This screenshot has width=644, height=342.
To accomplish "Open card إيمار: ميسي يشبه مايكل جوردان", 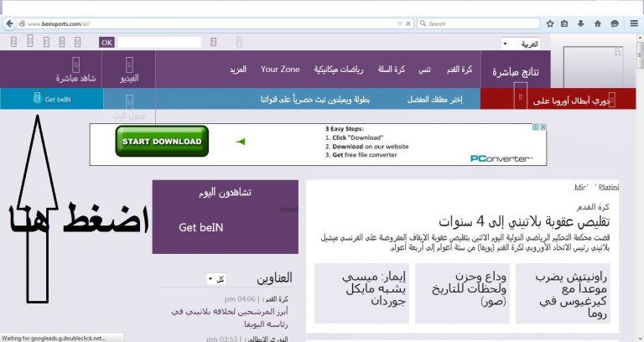I will click(362, 293).
